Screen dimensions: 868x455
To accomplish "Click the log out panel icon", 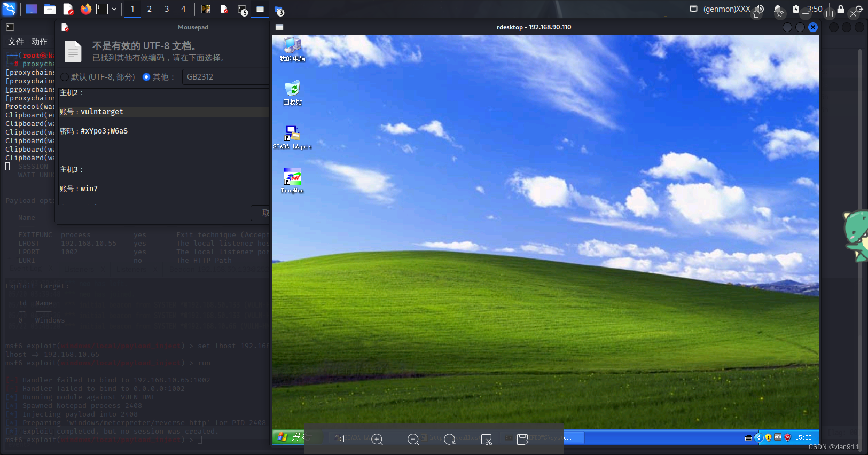I will (x=859, y=9).
